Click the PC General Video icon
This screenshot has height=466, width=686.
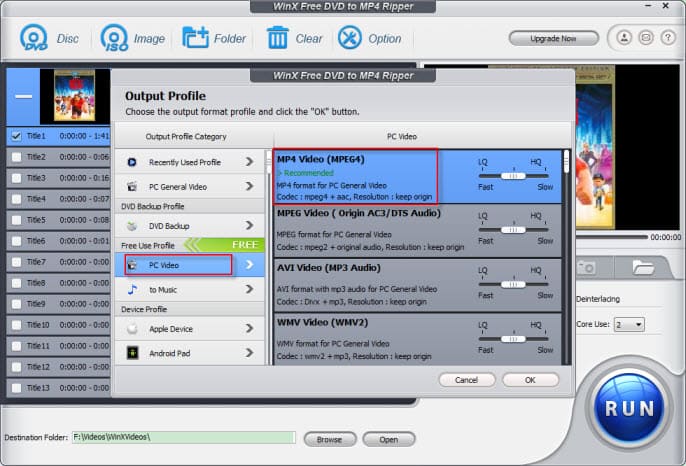tap(132, 187)
